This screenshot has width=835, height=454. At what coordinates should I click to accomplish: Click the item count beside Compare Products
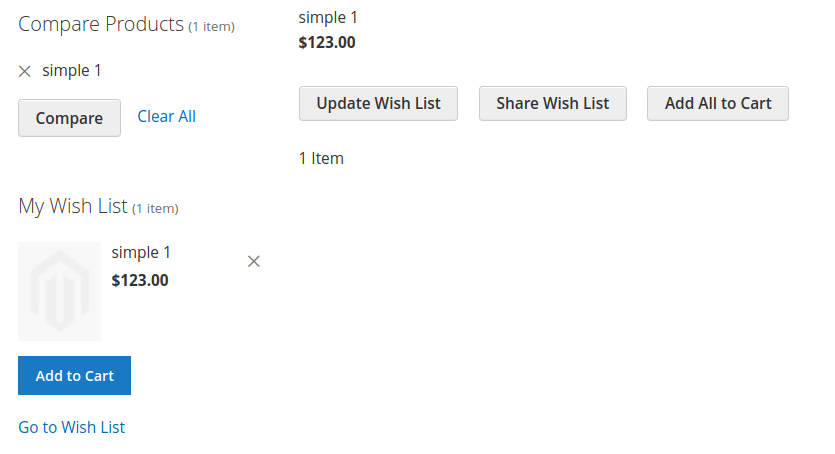(x=211, y=27)
